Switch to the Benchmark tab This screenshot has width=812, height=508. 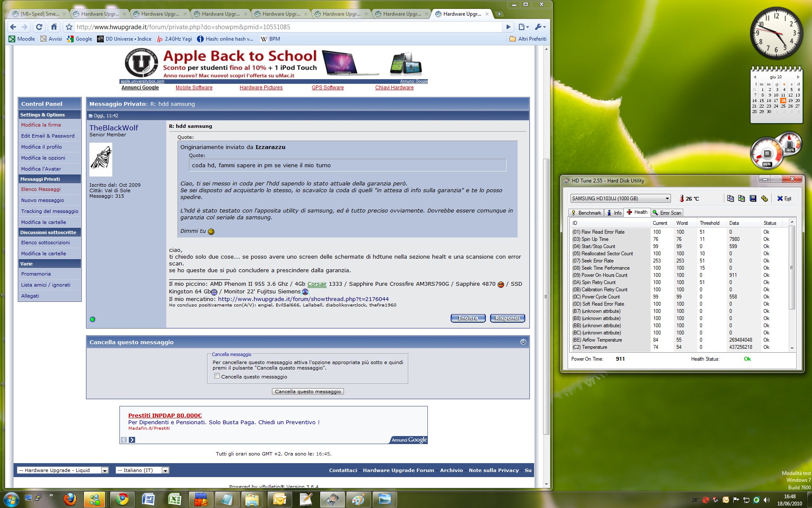[586, 213]
